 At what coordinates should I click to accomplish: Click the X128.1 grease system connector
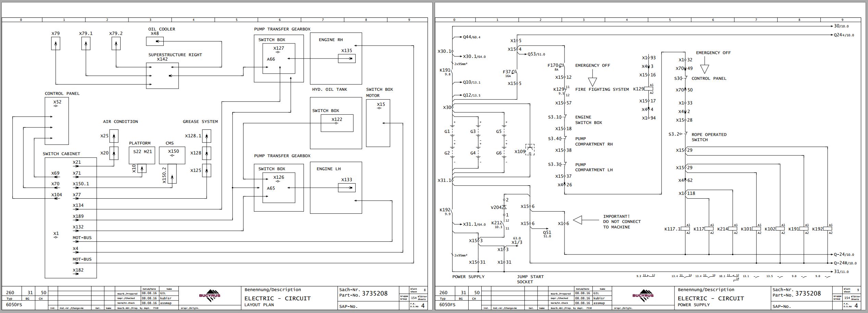(x=207, y=136)
